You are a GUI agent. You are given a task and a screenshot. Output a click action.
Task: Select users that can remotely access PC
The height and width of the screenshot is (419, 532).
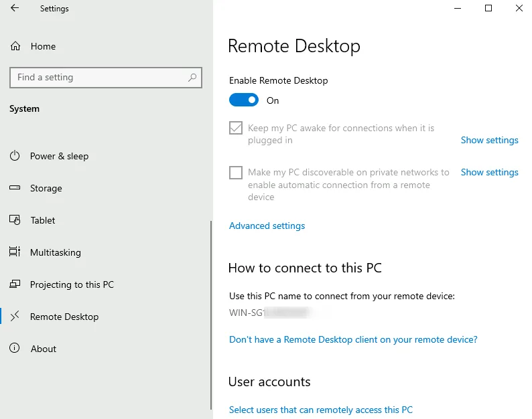coord(321,410)
